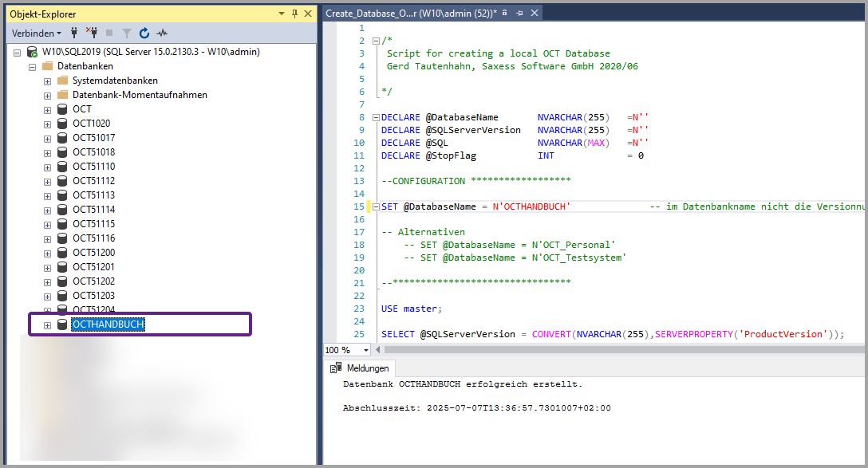Collapse the W10\SQL2019 server node
The image size is (868, 468).
pyautogui.click(x=18, y=52)
